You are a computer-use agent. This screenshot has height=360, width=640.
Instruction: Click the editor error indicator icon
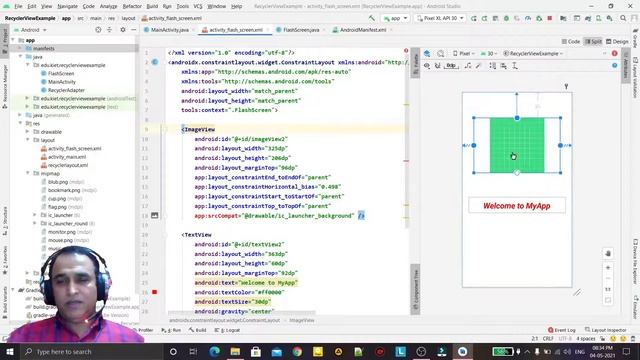click(406, 51)
